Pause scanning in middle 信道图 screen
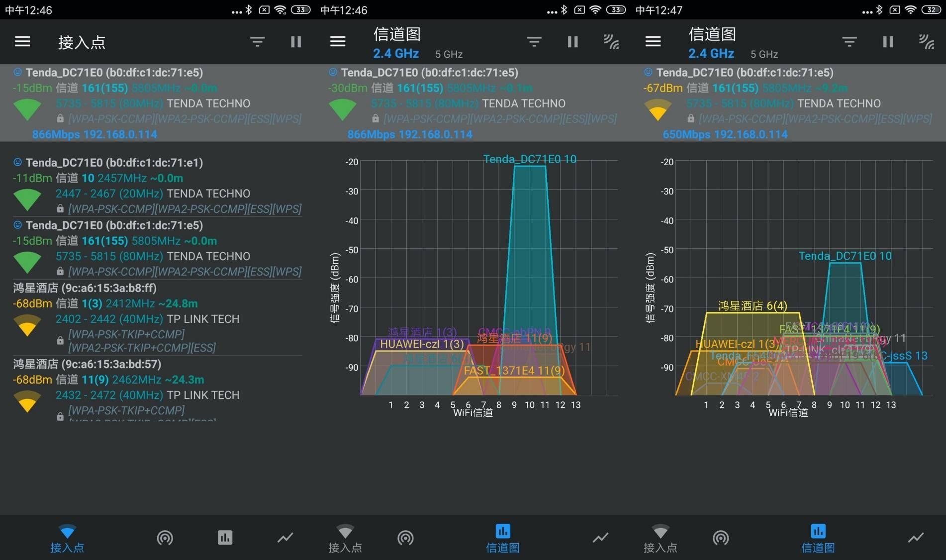 pos(572,42)
